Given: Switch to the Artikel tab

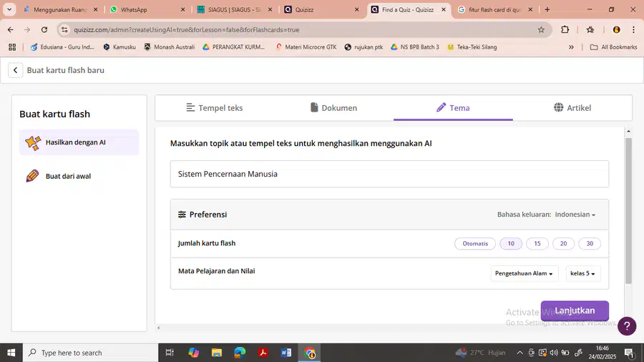Looking at the screenshot, I should click(572, 108).
